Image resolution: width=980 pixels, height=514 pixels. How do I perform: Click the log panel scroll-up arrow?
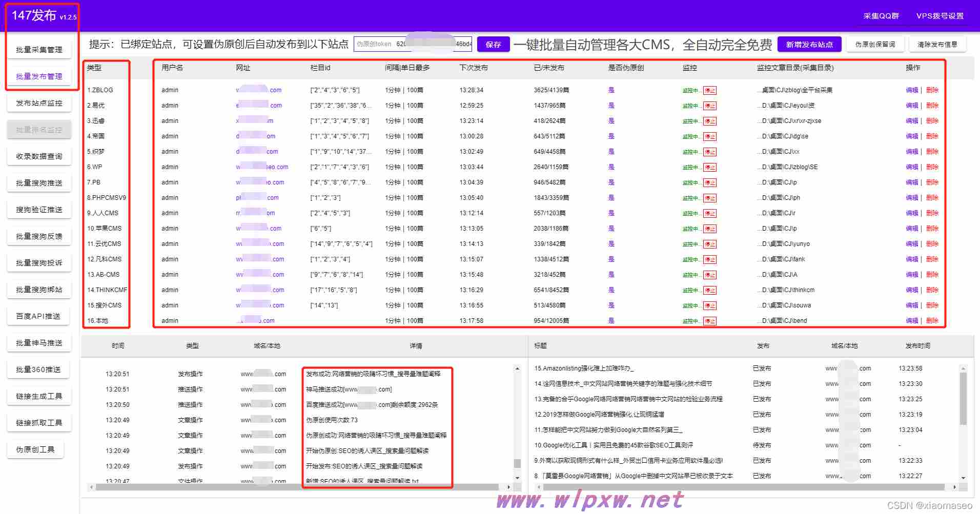point(517,368)
